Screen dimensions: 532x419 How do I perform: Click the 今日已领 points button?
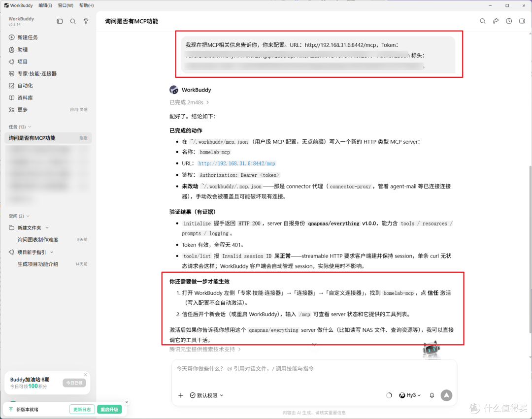coord(74,383)
